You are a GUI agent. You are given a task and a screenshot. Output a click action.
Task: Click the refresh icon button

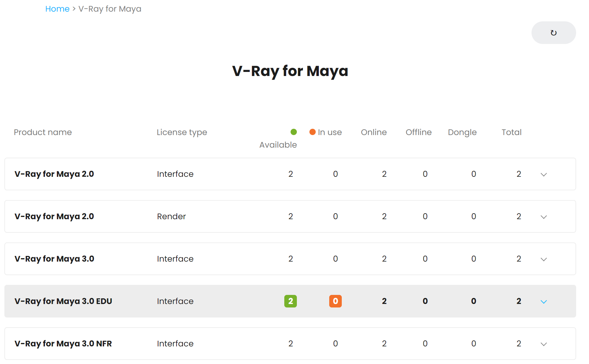coord(554,33)
